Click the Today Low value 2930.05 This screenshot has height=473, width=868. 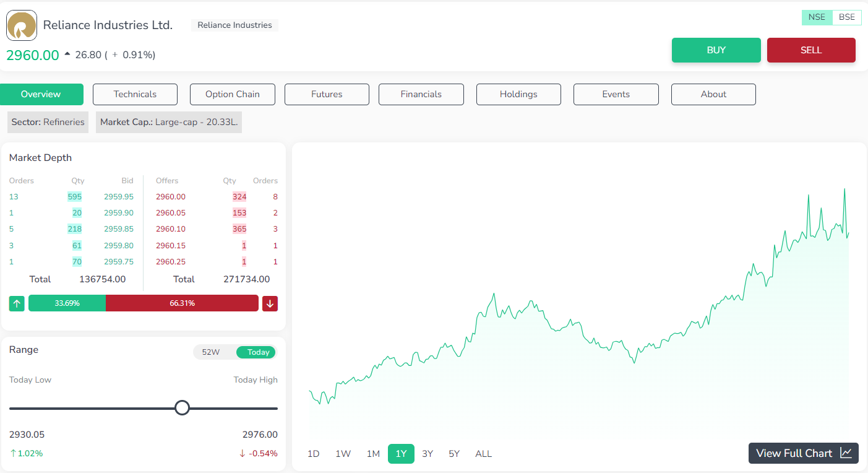click(x=27, y=435)
